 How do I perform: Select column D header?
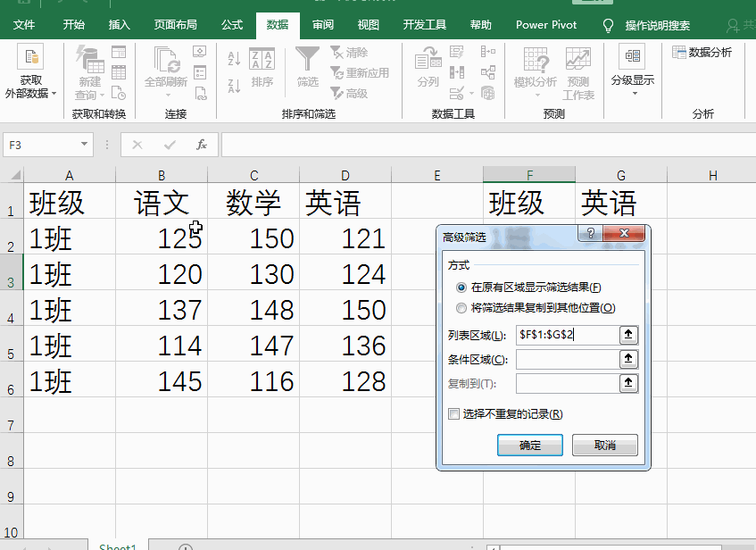click(345, 175)
